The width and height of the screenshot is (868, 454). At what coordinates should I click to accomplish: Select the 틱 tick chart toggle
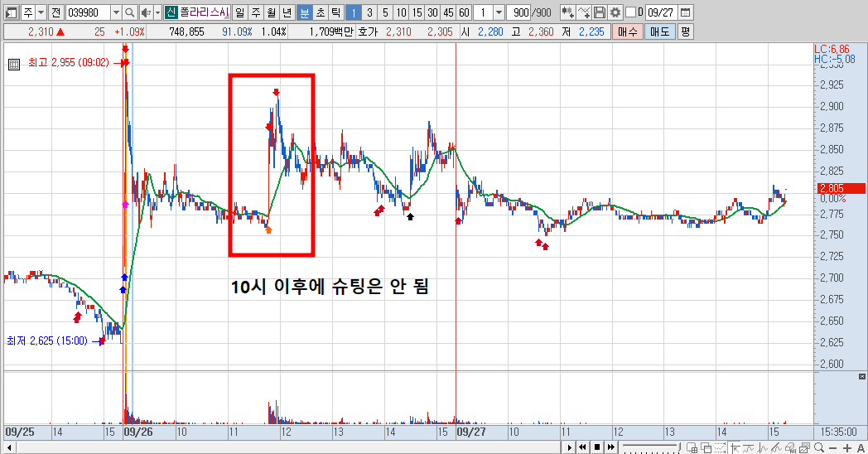coord(335,12)
